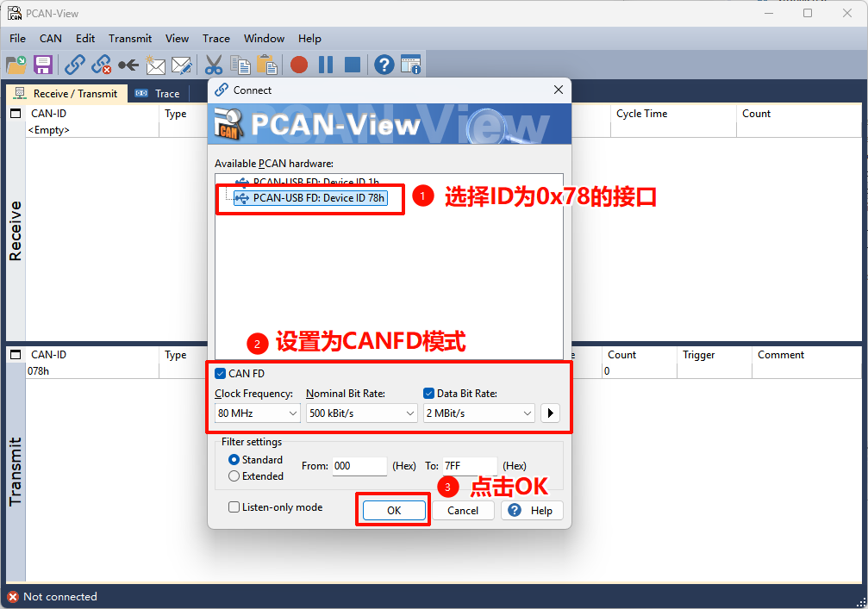Open the Edit Message toolbar icon
Viewport: 868px width, 609px height.
[182, 65]
